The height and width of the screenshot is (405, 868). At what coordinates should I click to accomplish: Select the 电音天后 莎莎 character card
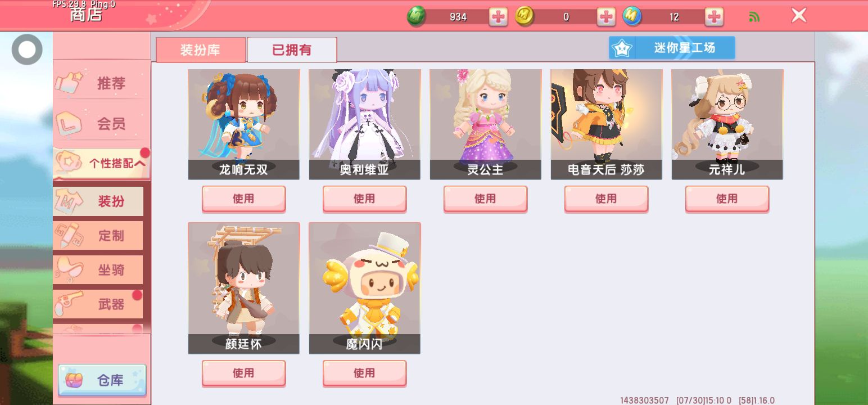pos(607,124)
